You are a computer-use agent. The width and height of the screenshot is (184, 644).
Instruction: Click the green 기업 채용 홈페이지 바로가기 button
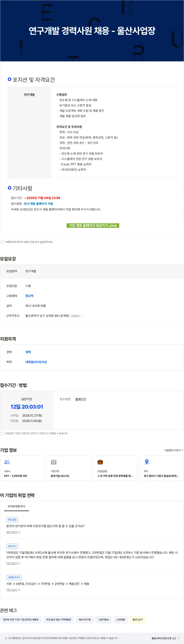click(x=93, y=225)
